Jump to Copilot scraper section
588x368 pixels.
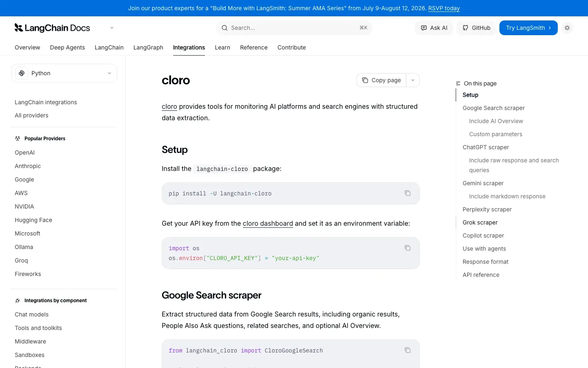click(483, 236)
